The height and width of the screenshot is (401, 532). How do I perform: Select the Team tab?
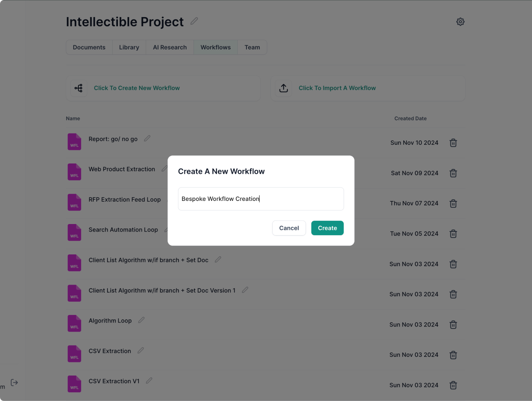pos(252,47)
